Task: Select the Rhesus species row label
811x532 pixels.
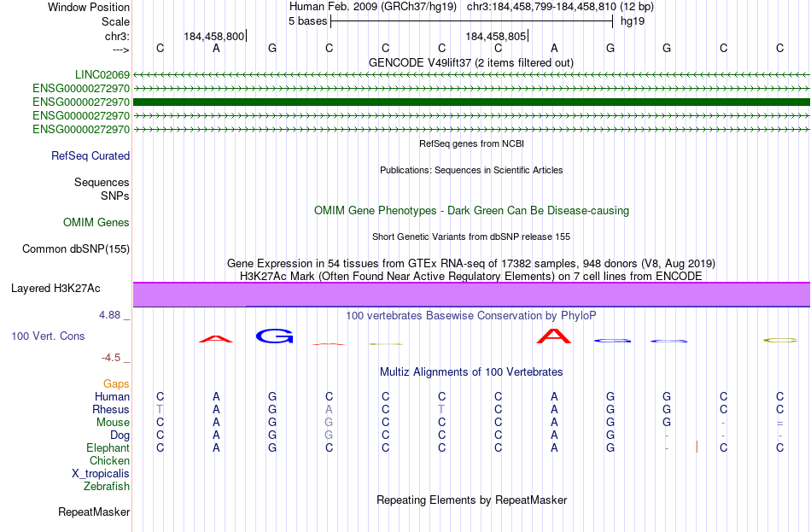Action: tap(111, 409)
